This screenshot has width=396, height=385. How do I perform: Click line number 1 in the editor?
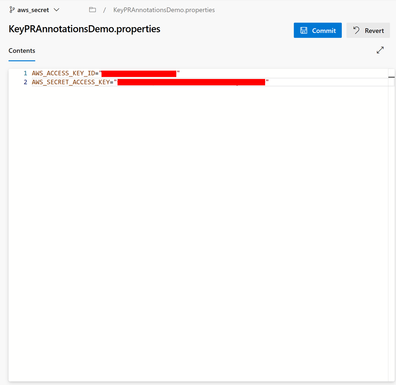[25, 73]
